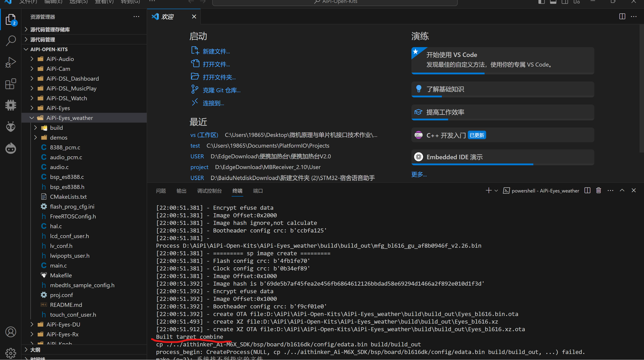Viewport: 644px width, 360px height.
Task: Open the Embedded IDE chip icon view
Action: [x=11, y=105]
